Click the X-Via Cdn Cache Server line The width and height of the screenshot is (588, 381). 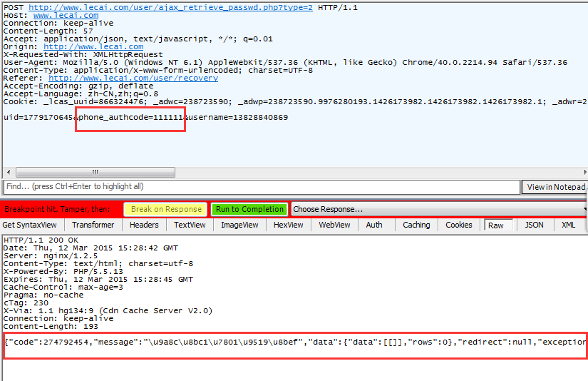click(108, 311)
